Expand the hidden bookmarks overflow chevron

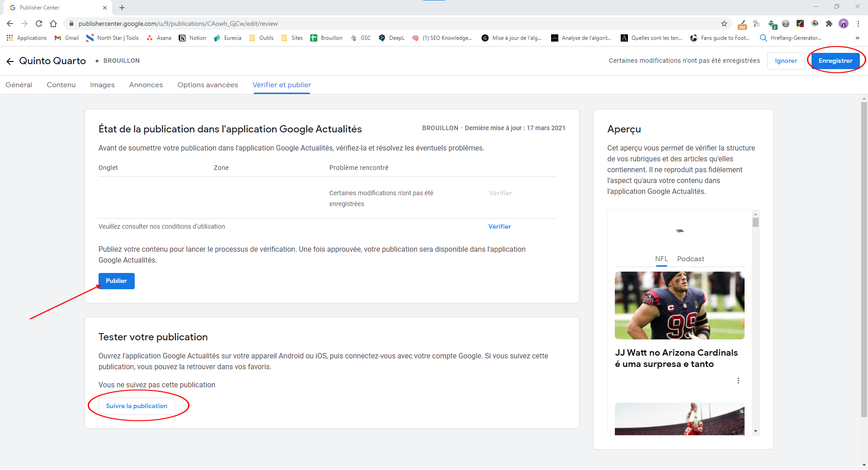tap(857, 38)
